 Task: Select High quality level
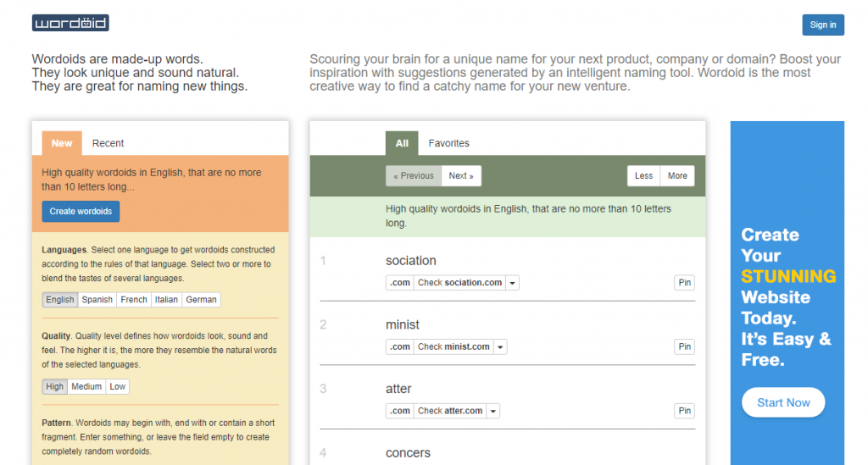[55, 386]
